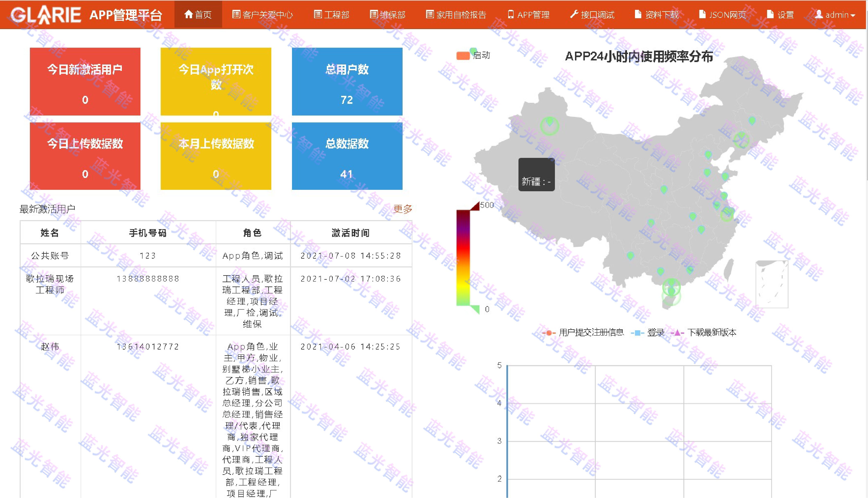Open the 资料下载 menu item
This screenshot has height=498, width=868.
click(657, 14)
